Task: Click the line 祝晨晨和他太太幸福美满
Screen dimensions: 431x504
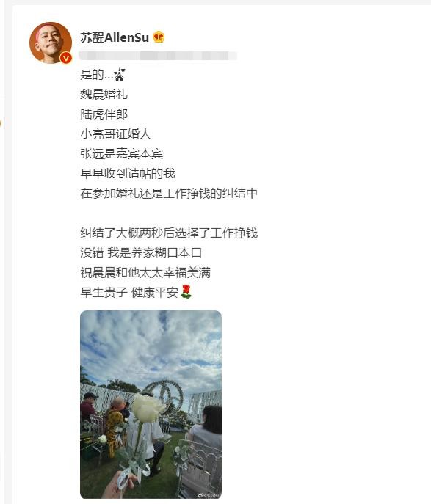Action: pos(145,273)
